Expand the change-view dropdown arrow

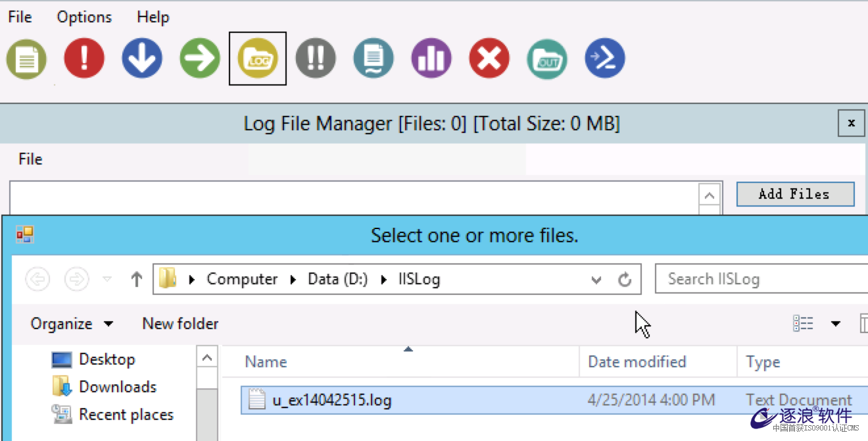tap(836, 323)
